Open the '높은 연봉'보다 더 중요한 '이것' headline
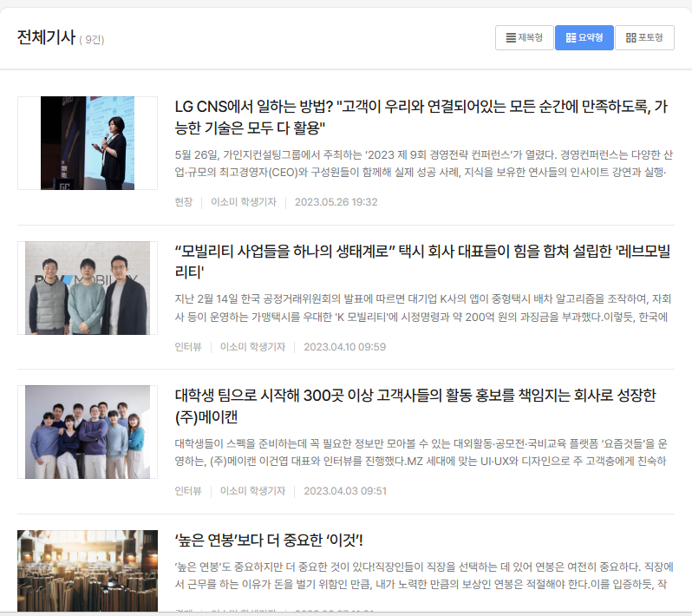Screen dimensions: 692x616 pos(269,540)
